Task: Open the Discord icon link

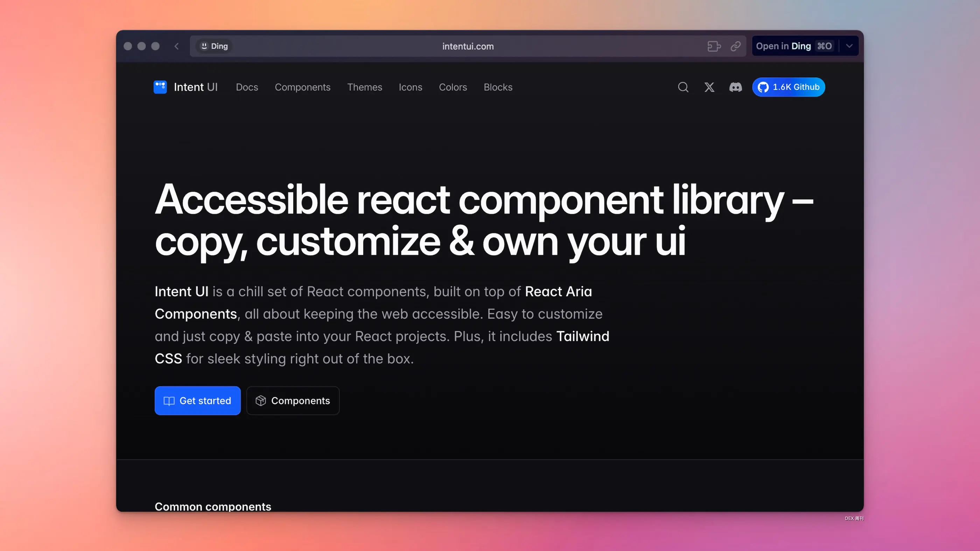Action: pyautogui.click(x=735, y=87)
